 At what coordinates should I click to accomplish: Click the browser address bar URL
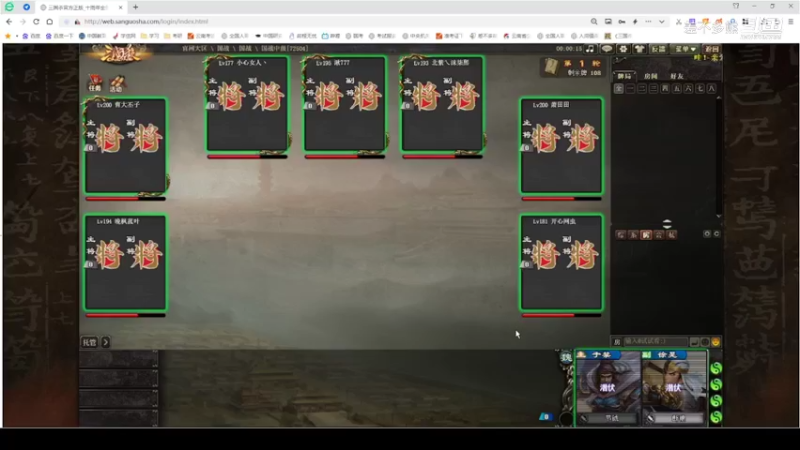point(146,21)
